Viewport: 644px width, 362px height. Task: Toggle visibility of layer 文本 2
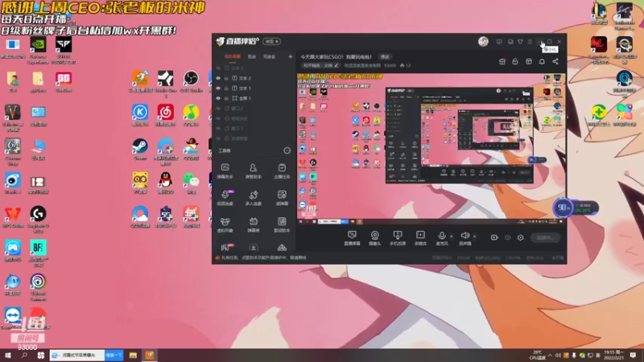tap(218, 78)
